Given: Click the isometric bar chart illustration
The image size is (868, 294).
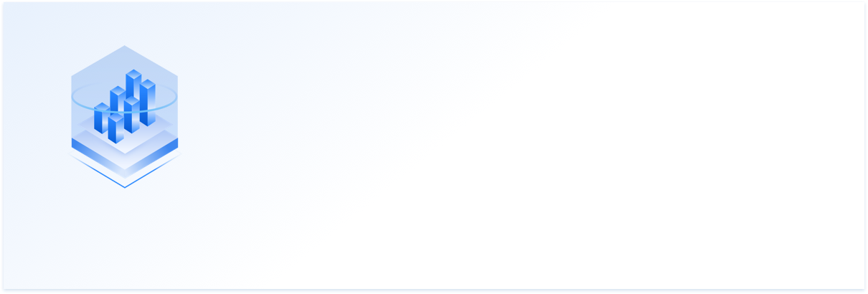Looking at the screenshot, I should 125,116.
